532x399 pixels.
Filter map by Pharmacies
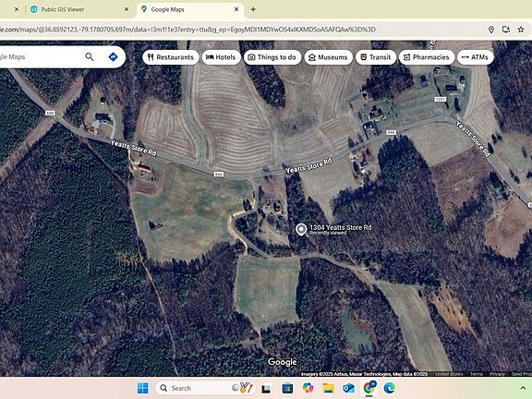(427, 57)
